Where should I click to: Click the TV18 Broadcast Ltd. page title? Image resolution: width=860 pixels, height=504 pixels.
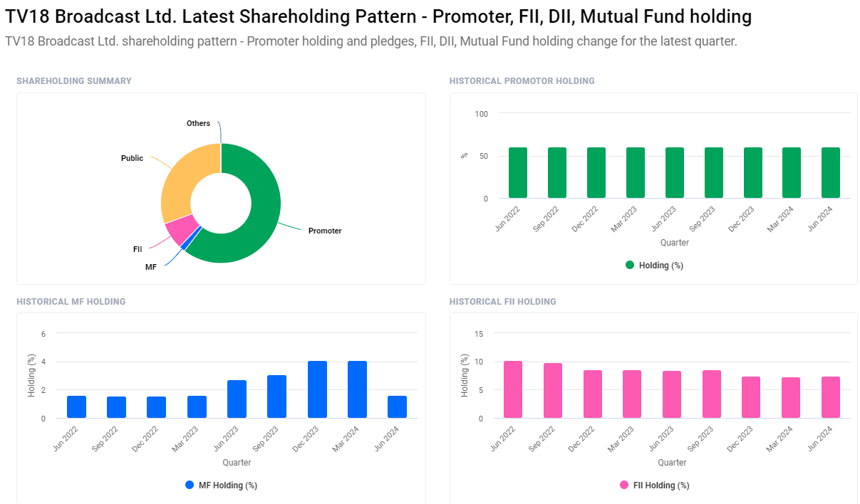[378, 16]
